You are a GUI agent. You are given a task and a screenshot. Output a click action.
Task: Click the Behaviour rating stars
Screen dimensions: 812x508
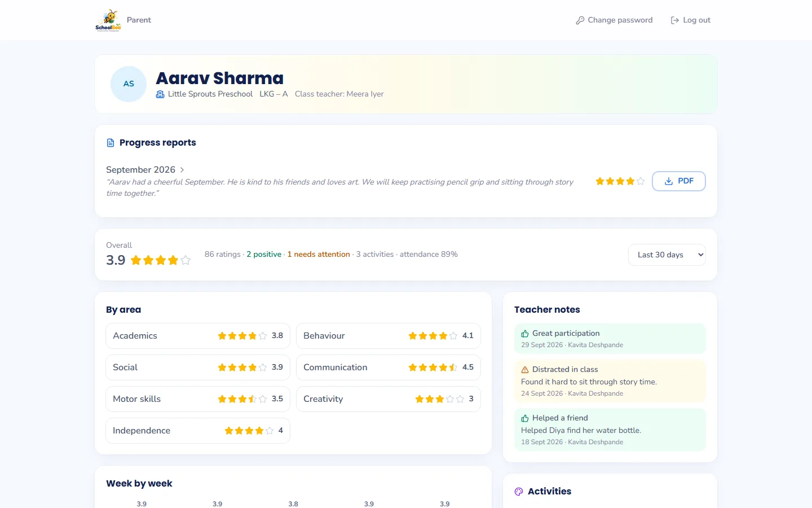433,336
